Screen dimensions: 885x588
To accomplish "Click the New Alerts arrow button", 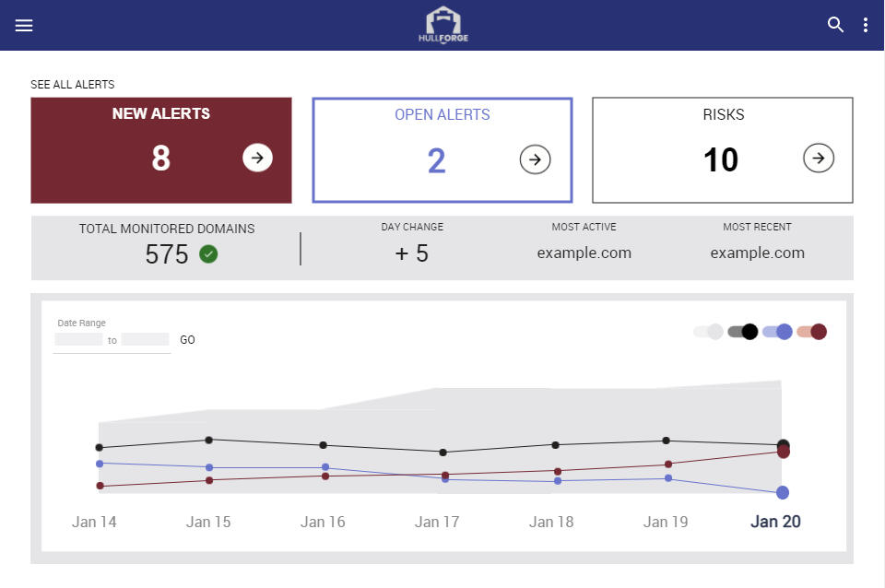I will (x=258, y=159).
